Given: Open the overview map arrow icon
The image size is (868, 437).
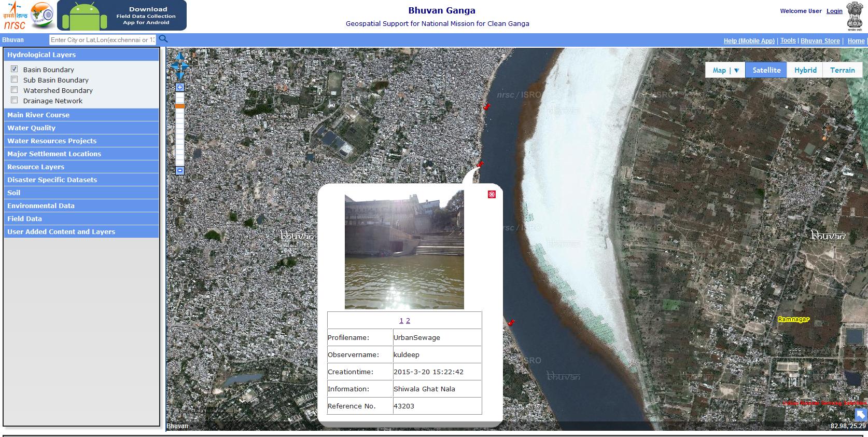Looking at the screenshot, I should pos(861,414).
